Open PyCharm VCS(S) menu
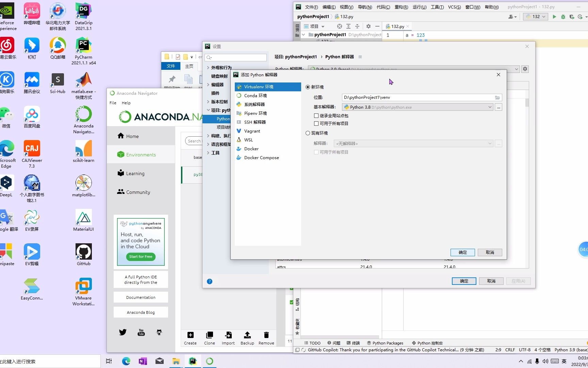Image resolution: width=588 pixels, height=368 pixels. tap(454, 7)
